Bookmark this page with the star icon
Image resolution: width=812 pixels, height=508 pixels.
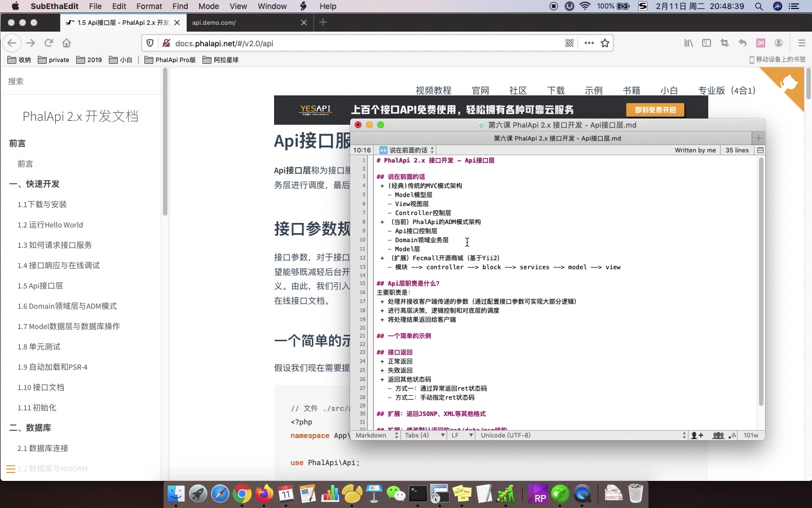click(605, 43)
